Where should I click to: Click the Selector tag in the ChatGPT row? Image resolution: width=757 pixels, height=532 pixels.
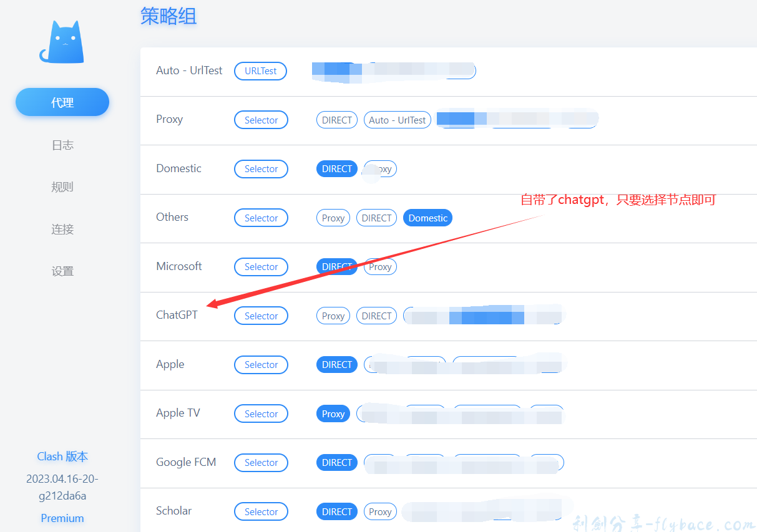261,316
